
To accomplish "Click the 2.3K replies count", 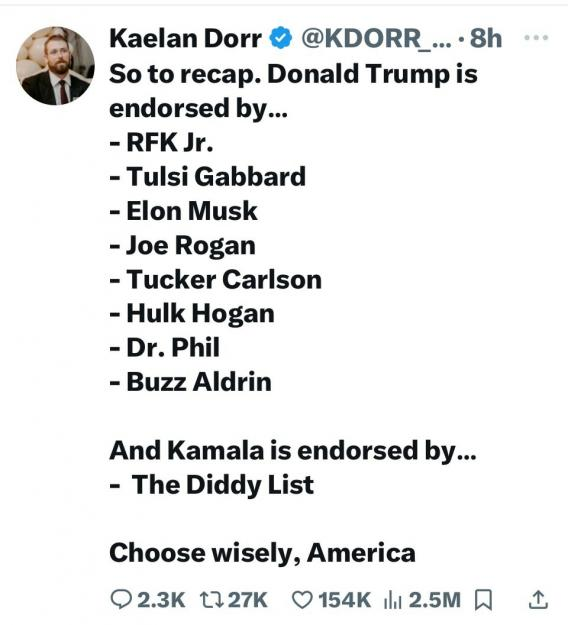I will coord(161,600).
